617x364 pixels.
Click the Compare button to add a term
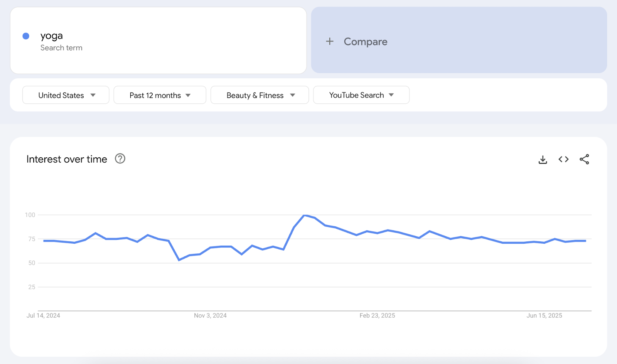(365, 41)
